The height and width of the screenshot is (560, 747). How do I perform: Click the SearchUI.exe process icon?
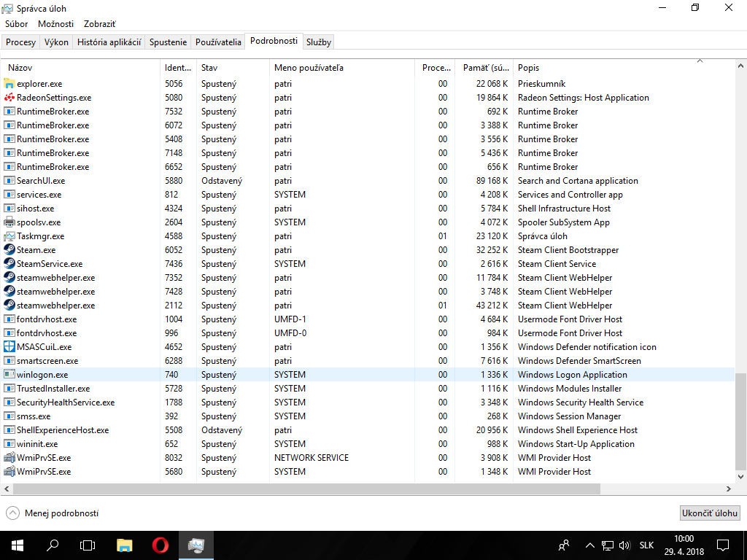tap(9, 181)
